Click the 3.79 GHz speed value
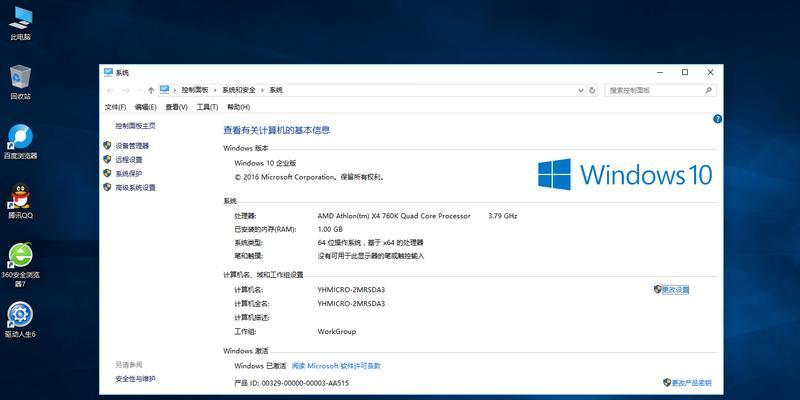This screenshot has width=800, height=400. point(503,216)
